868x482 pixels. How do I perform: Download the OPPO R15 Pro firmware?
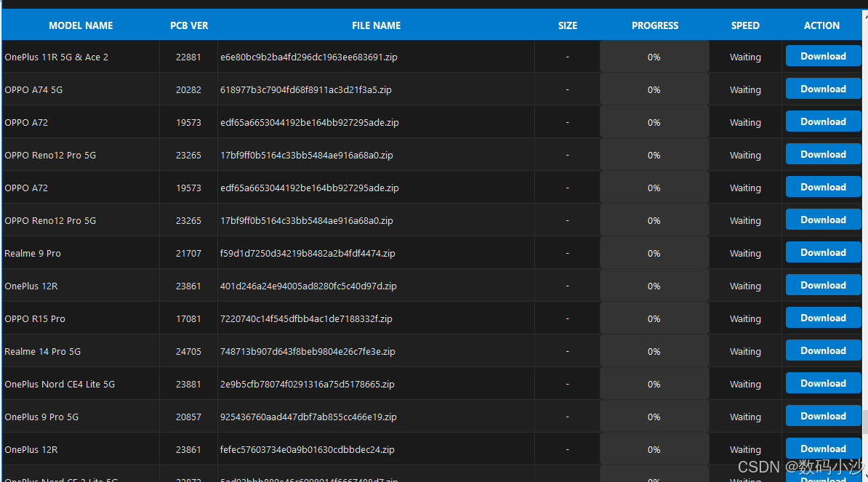(x=823, y=318)
